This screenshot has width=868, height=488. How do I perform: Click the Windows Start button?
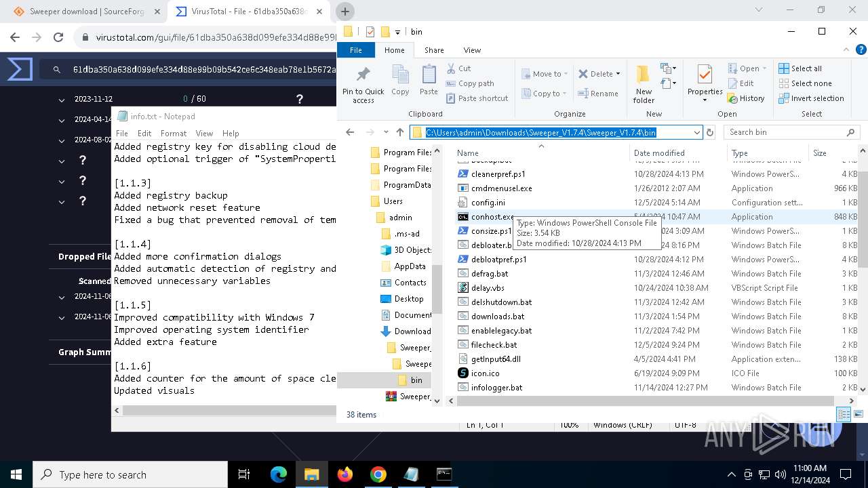16,474
